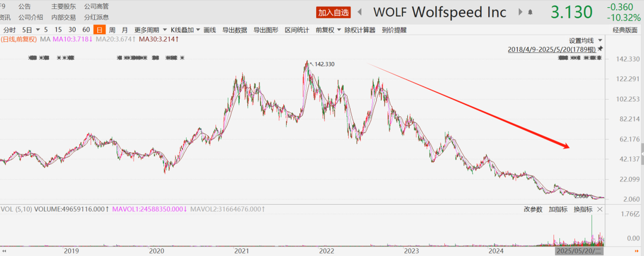
Task: Open the 主要股东 menu item
Action: click(x=63, y=7)
